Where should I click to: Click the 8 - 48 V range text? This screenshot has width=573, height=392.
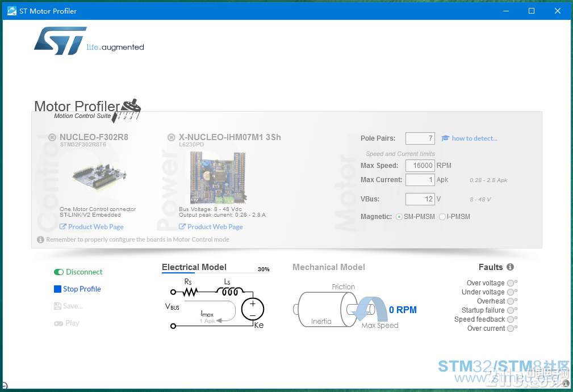coord(480,199)
